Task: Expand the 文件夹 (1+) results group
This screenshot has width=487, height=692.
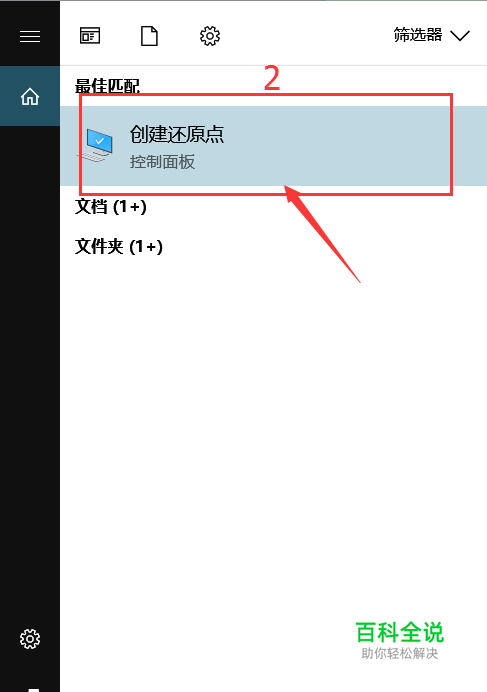Action: point(119,246)
